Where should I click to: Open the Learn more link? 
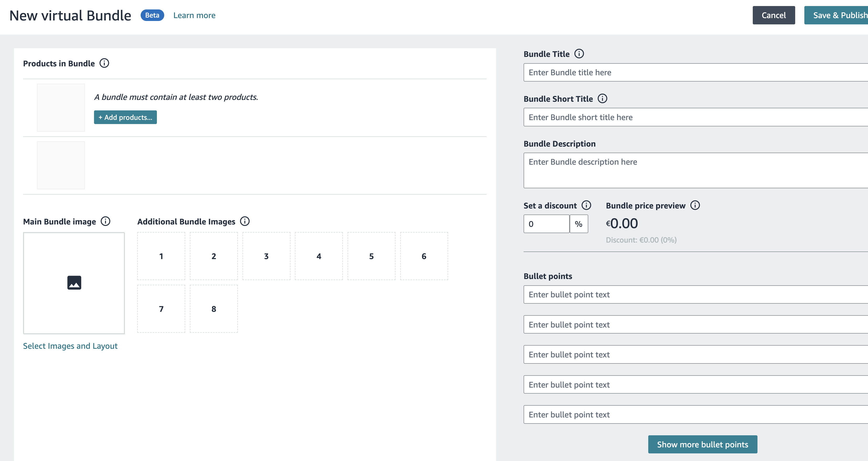point(194,15)
